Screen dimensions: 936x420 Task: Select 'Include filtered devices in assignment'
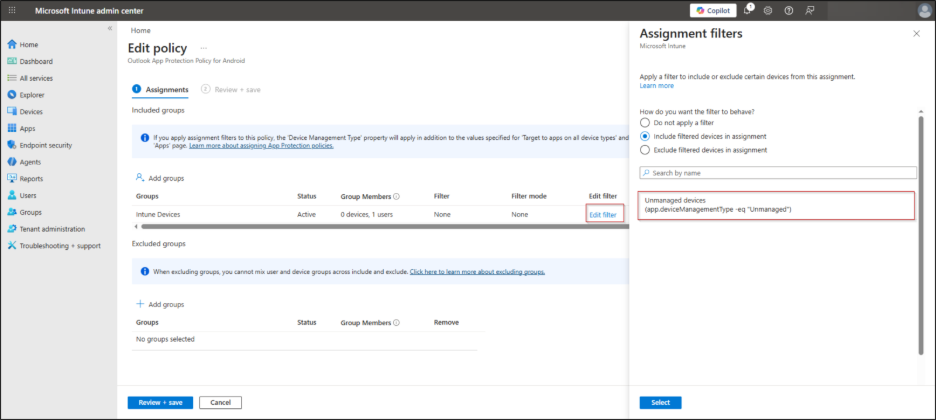pyautogui.click(x=645, y=136)
